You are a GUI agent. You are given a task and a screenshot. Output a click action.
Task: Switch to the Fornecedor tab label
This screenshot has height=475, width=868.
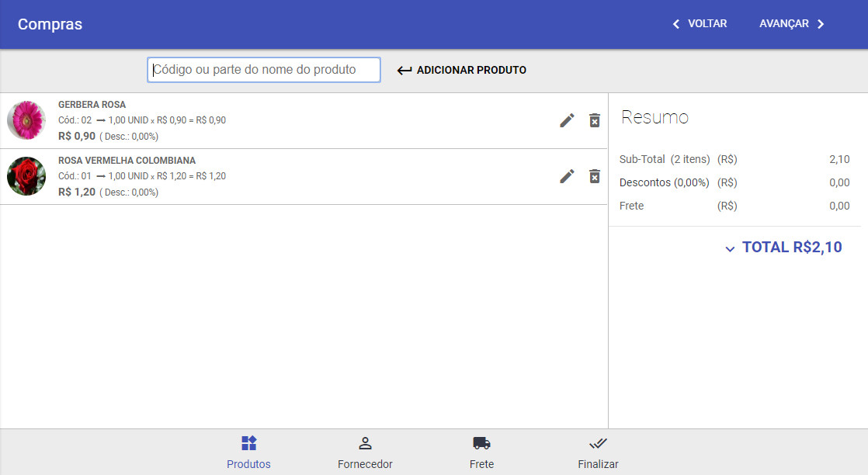tap(365, 464)
